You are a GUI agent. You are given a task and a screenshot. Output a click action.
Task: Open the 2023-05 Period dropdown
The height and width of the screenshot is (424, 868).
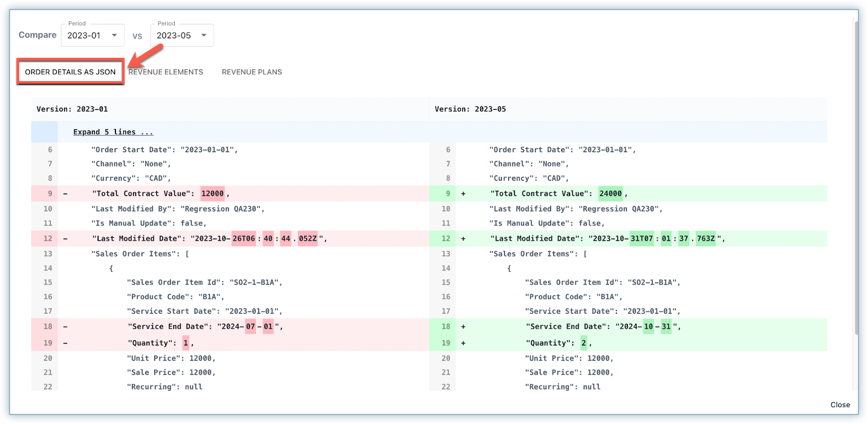pyautogui.click(x=182, y=36)
